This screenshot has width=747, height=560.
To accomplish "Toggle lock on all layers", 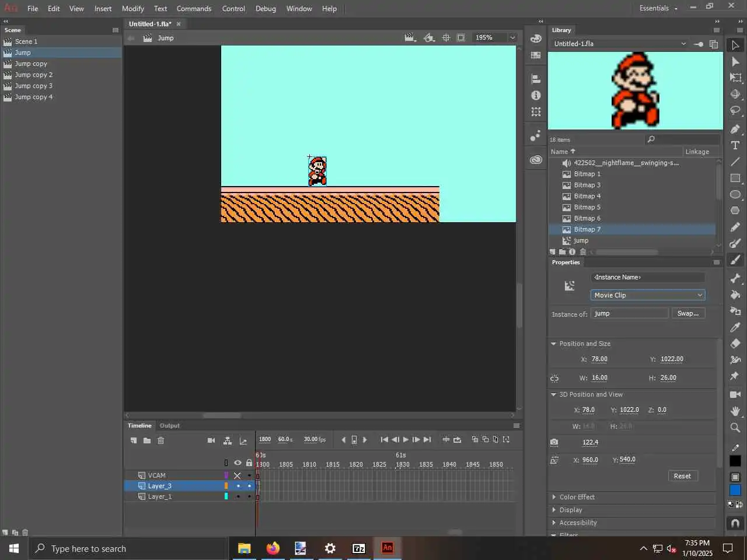I will [x=249, y=463].
